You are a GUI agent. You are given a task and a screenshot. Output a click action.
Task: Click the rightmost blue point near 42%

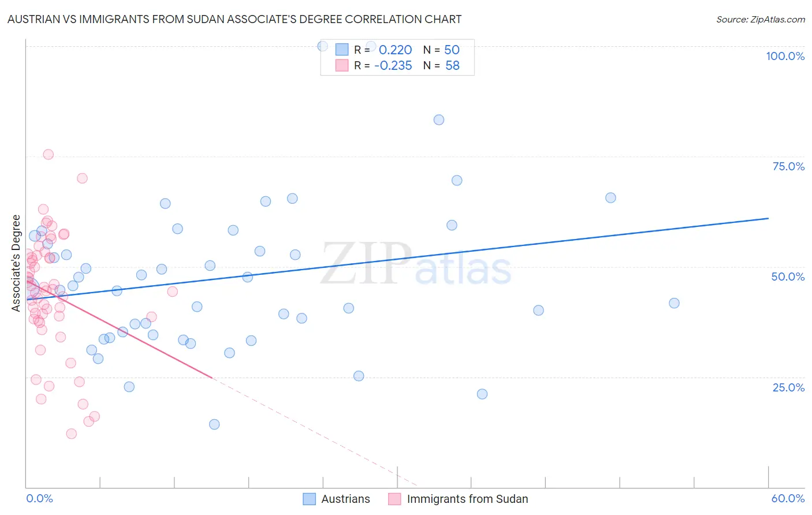674,303
